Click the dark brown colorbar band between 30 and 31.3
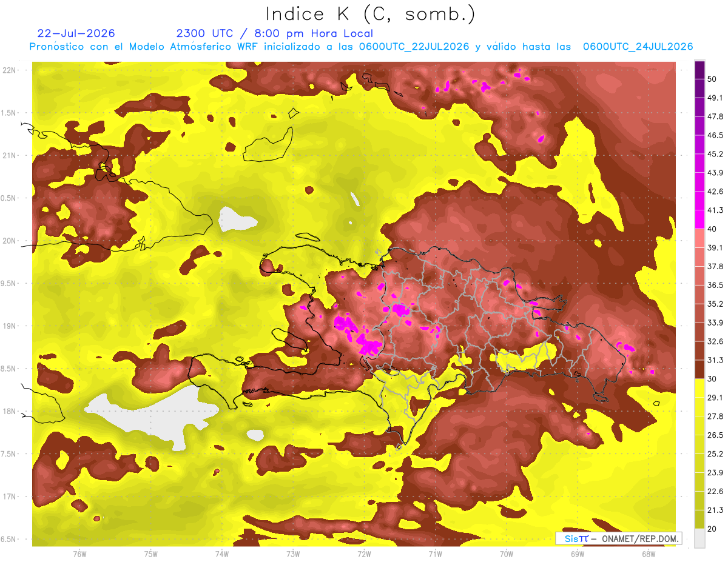The width and height of the screenshot is (728, 562). point(699,369)
